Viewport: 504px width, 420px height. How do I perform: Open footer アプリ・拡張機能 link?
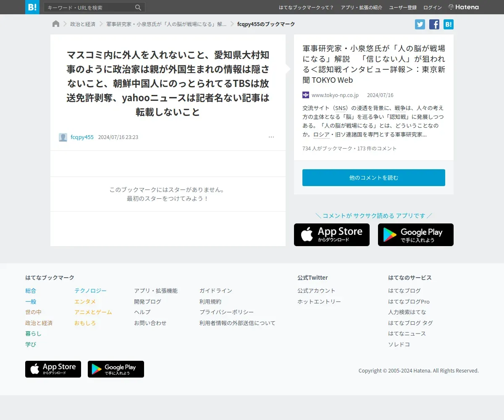(156, 291)
